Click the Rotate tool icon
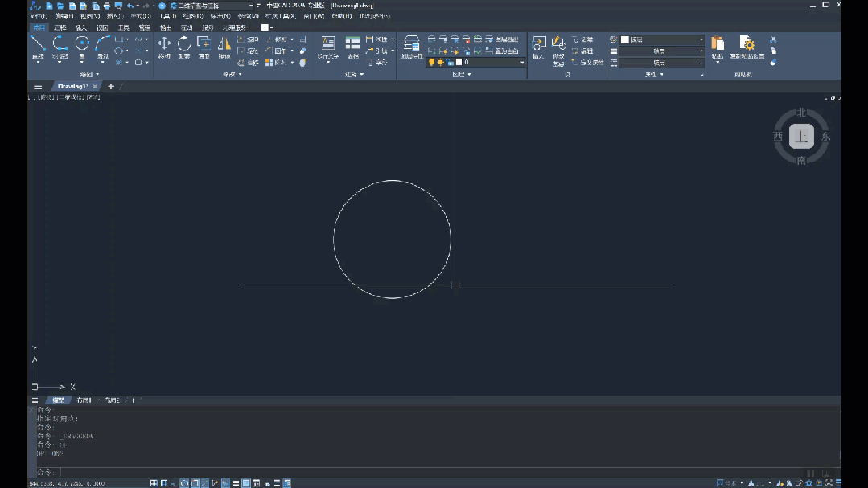868x488 pixels. [x=184, y=44]
